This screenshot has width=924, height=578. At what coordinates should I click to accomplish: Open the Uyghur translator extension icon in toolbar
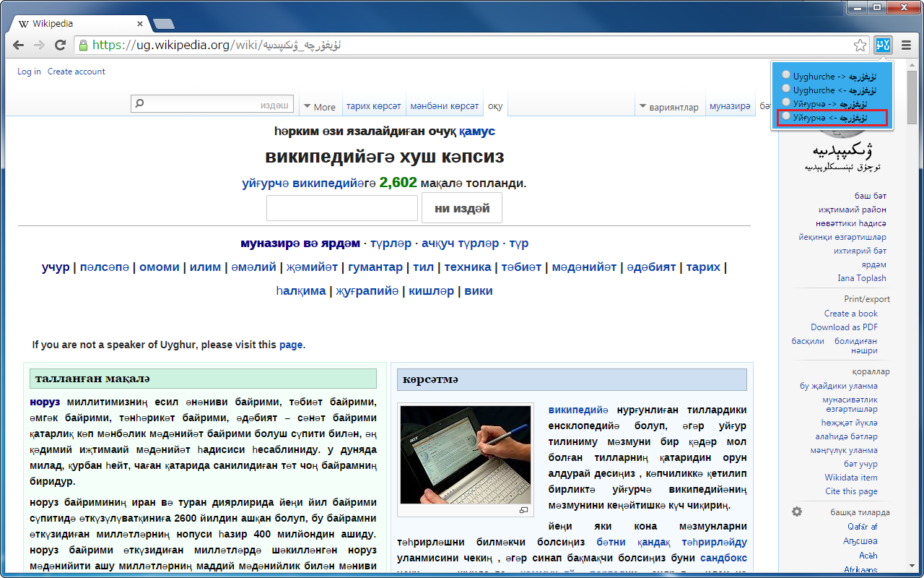(882, 44)
